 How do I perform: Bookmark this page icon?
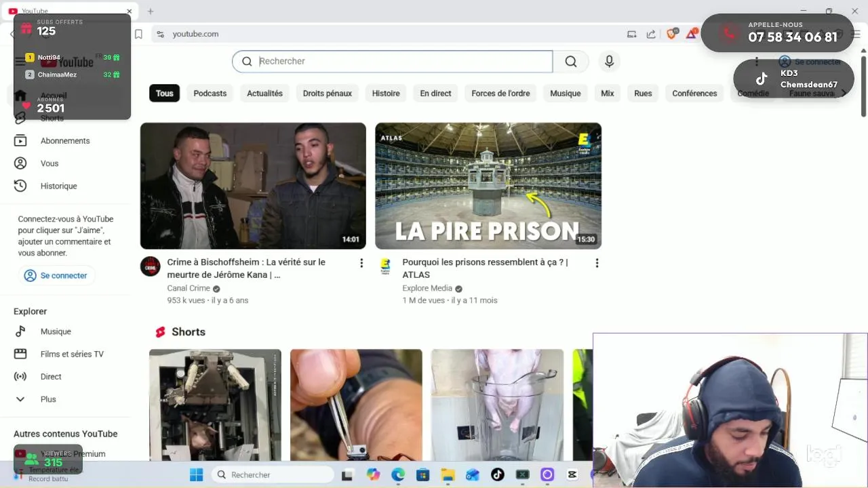[138, 34]
